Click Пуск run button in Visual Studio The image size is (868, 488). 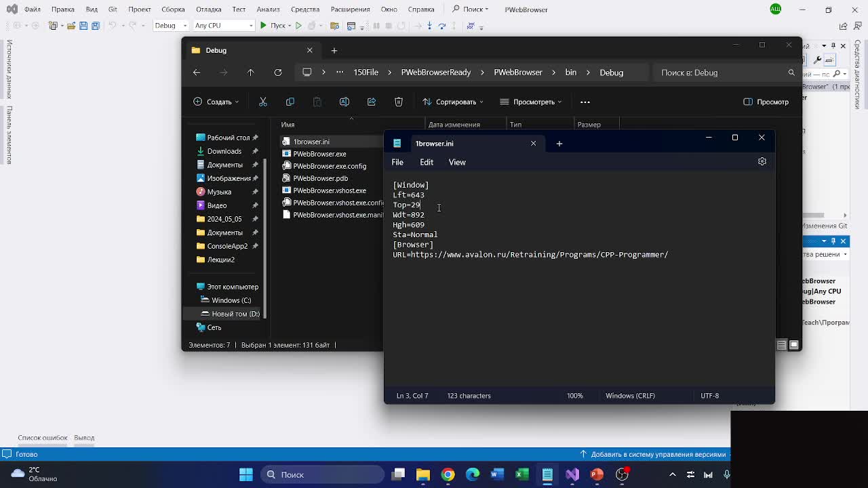pyautogui.click(x=273, y=26)
